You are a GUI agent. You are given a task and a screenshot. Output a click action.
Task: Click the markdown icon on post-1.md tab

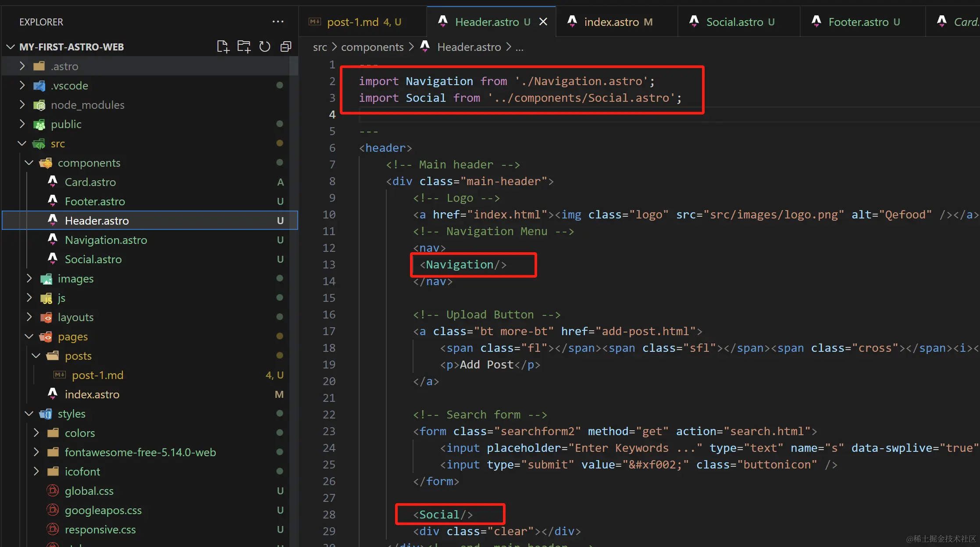315,21
